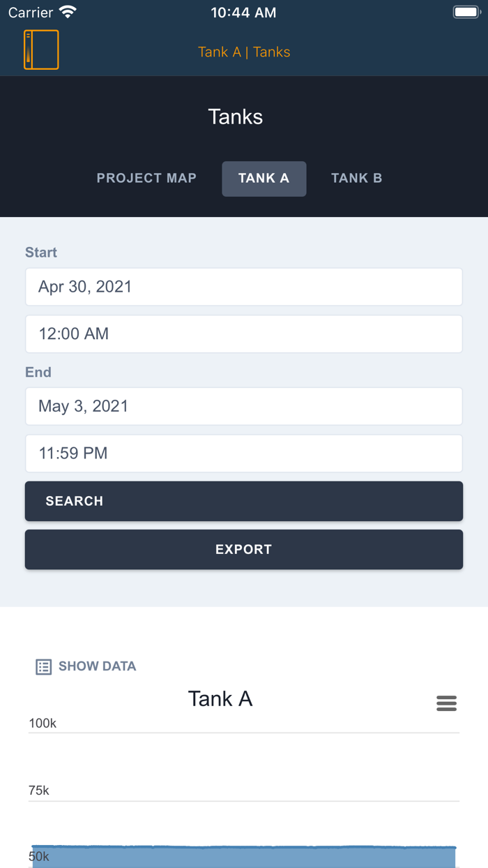Open the Start time picker showing 12:00 AM
This screenshot has width=488, height=868.
pyautogui.click(x=244, y=334)
